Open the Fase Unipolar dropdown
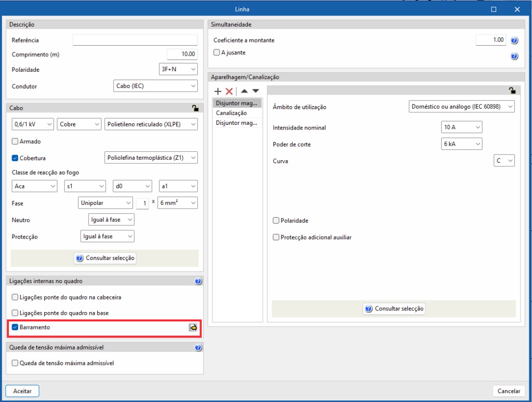 point(105,203)
